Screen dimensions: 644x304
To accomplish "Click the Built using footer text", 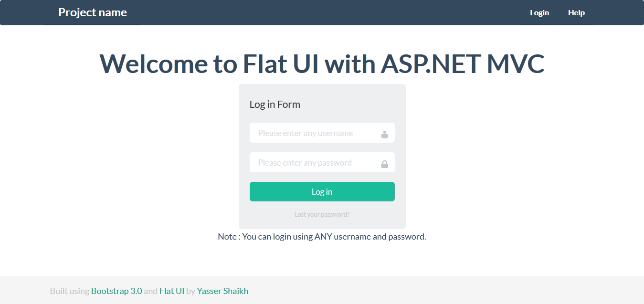I will point(70,291).
